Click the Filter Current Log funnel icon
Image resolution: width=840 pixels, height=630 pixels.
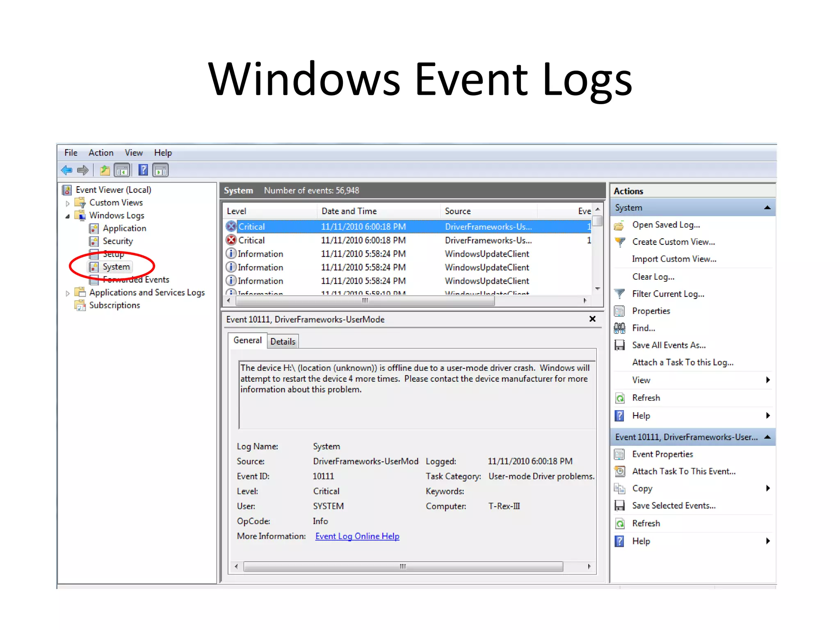pyautogui.click(x=620, y=294)
